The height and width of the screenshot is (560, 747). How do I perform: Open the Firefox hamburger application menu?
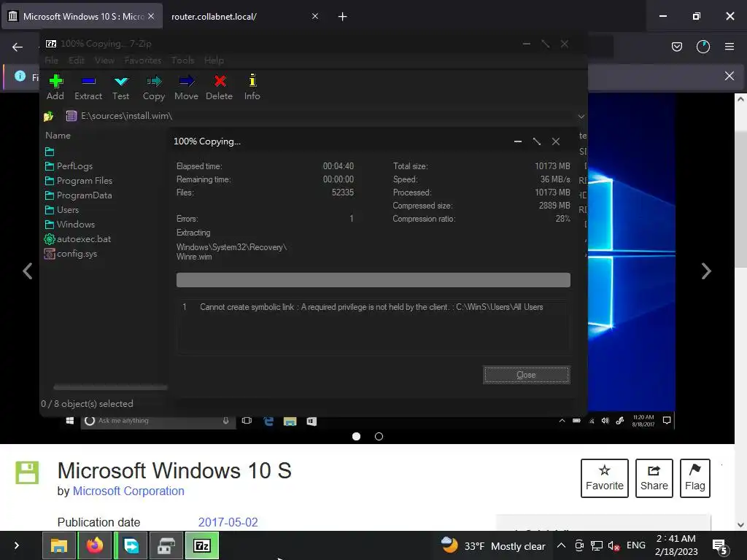(729, 47)
